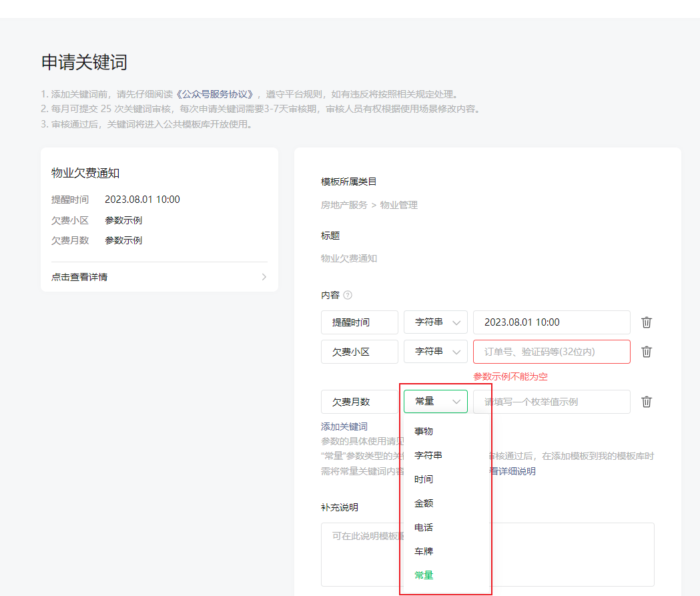The image size is (700, 596).
Task: Click the example field containing 2023.08.01 10:00
Action: click(x=552, y=322)
